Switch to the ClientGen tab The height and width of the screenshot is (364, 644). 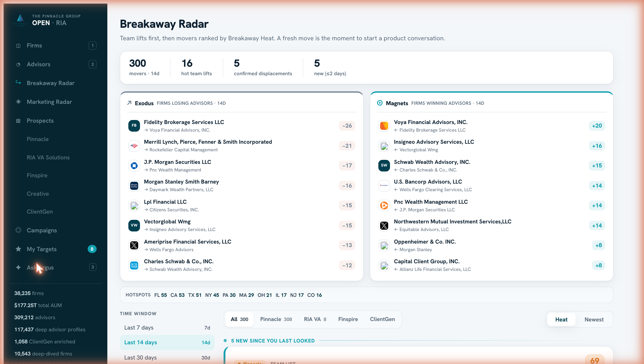pos(382,319)
